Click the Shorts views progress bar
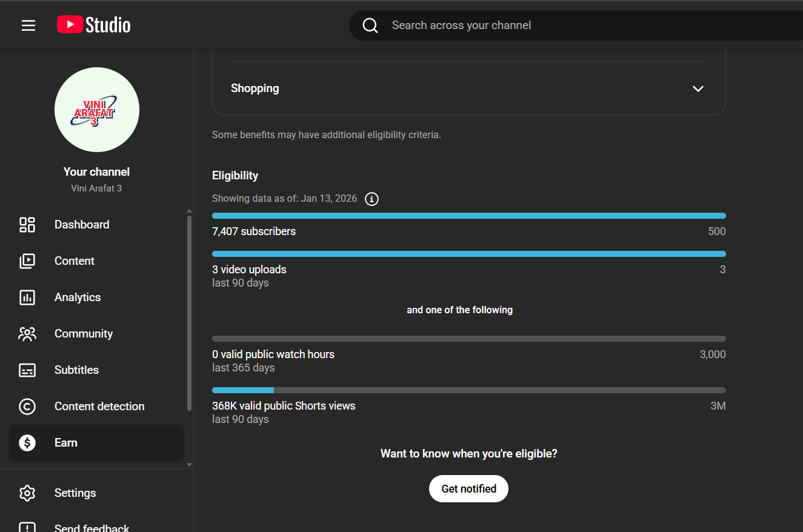803x532 pixels. click(468, 390)
